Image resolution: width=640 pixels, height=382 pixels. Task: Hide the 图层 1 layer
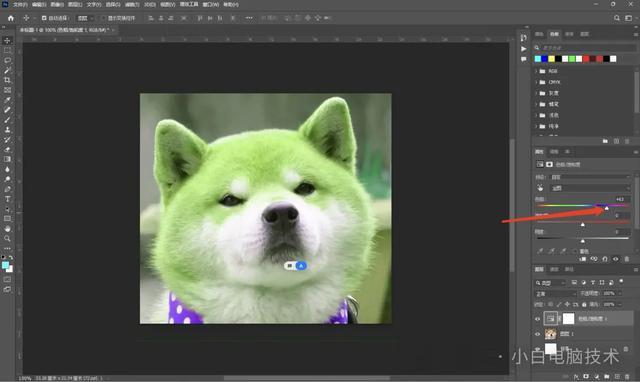coord(538,334)
